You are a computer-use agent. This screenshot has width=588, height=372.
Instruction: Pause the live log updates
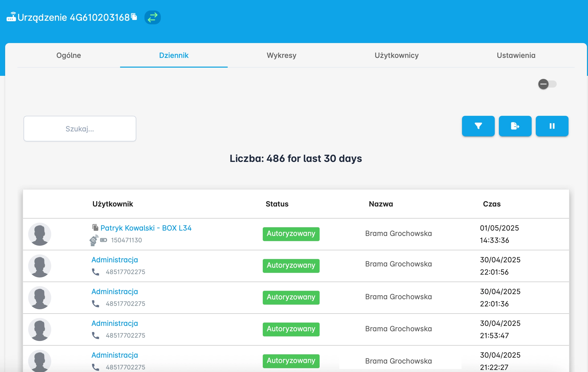pyautogui.click(x=552, y=126)
